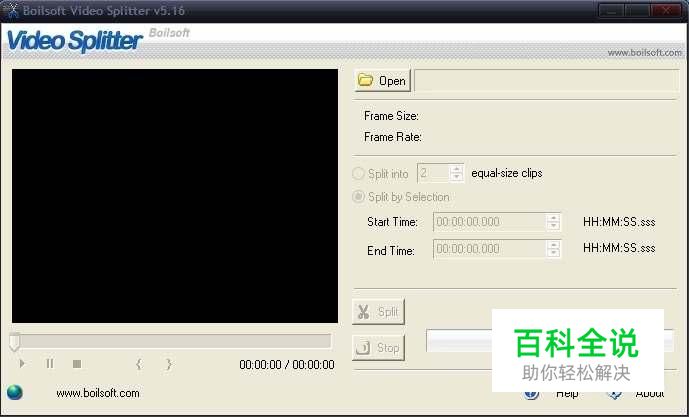Screen dimensions: 689x417
Task: Mark selection end with right brace icon
Action: pos(168,364)
